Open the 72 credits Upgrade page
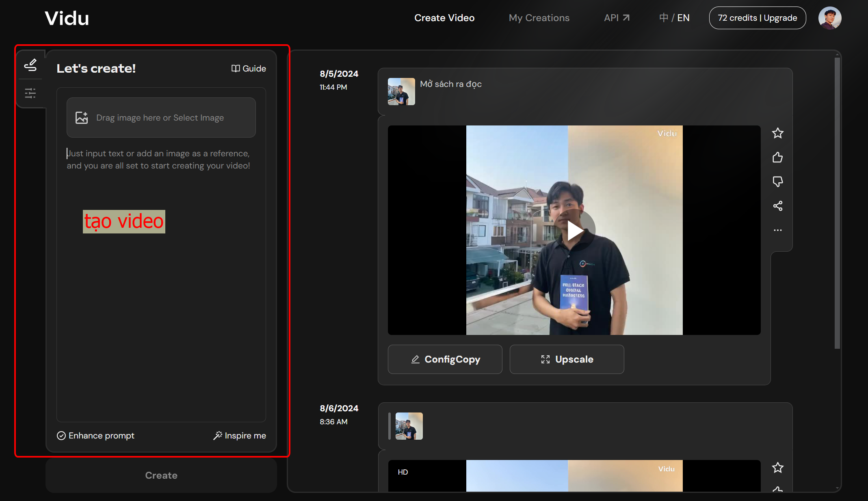The width and height of the screenshot is (868, 501). (757, 17)
